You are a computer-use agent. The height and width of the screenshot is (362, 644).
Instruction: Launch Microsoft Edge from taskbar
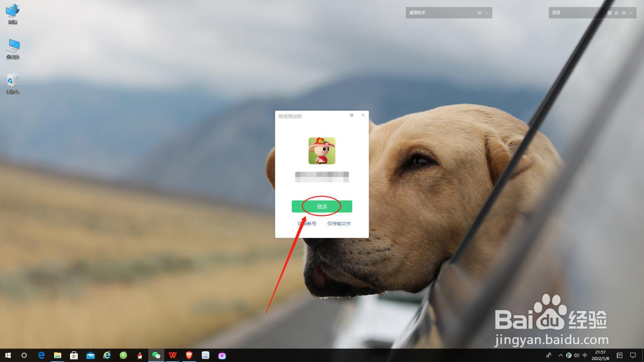tap(41, 355)
